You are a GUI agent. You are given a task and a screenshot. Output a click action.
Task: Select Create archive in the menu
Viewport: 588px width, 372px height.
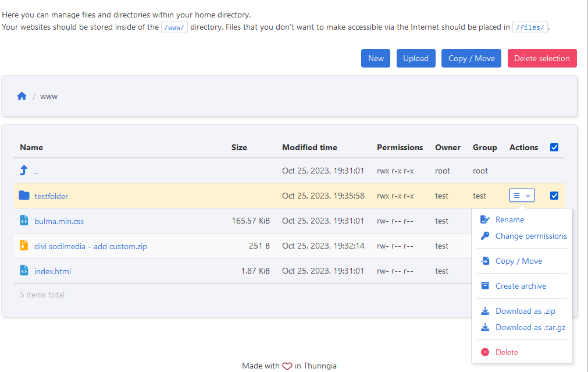tap(521, 286)
